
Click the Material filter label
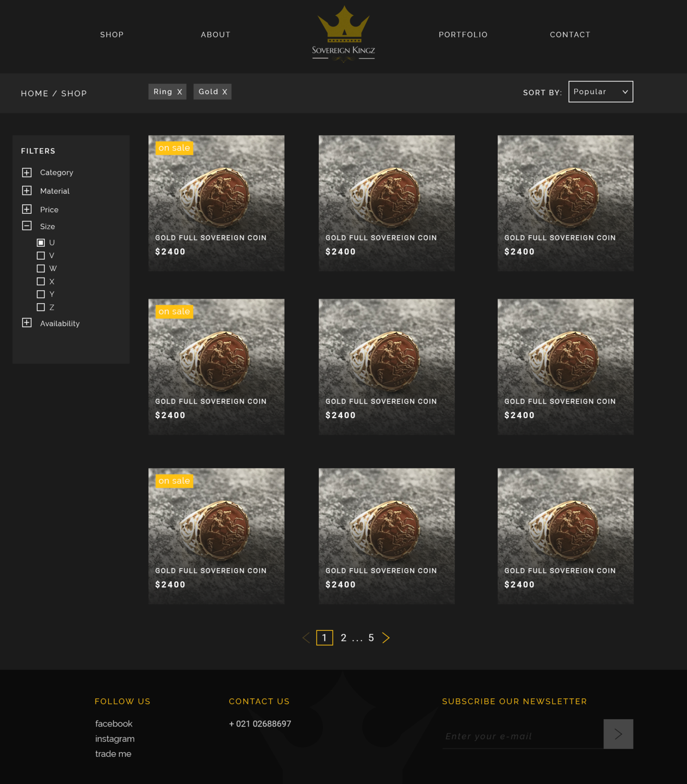coord(55,191)
